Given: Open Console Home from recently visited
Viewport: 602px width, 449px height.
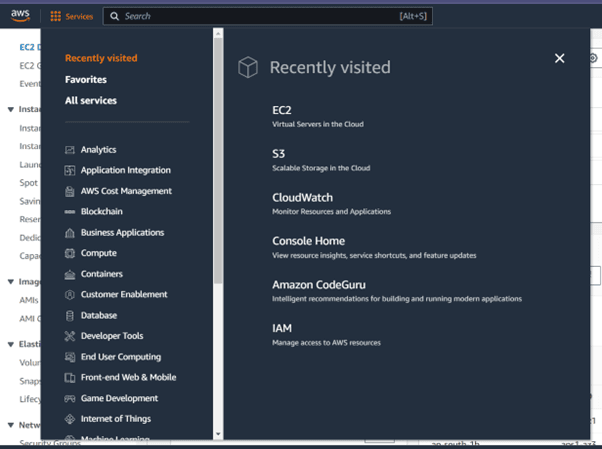Looking at the screenshot, I should coord(309,241).
